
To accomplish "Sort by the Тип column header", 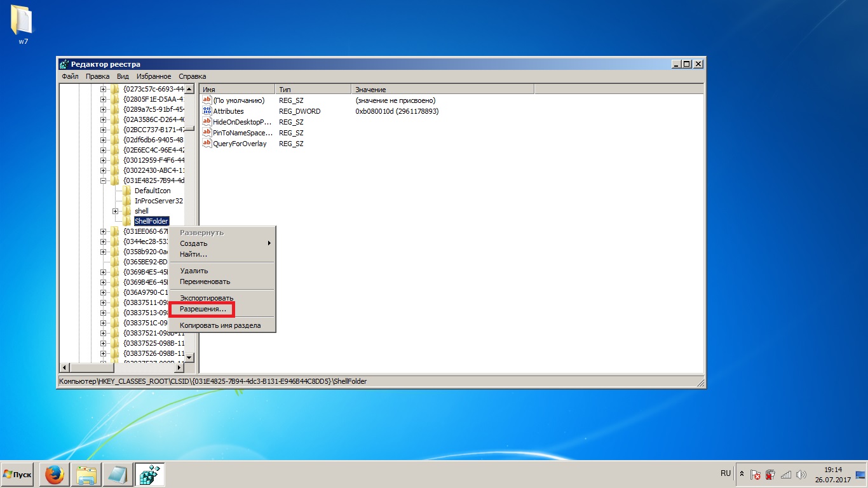I will 313,90.
